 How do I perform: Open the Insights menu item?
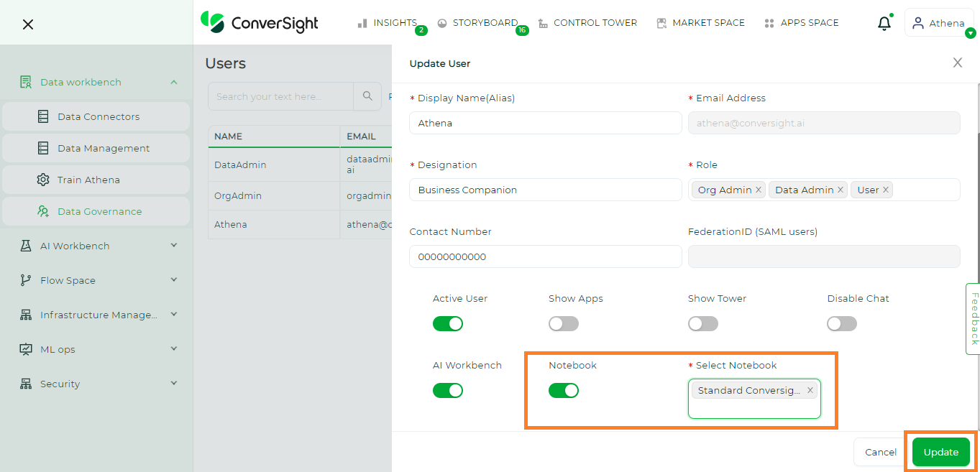pos(395,22)
